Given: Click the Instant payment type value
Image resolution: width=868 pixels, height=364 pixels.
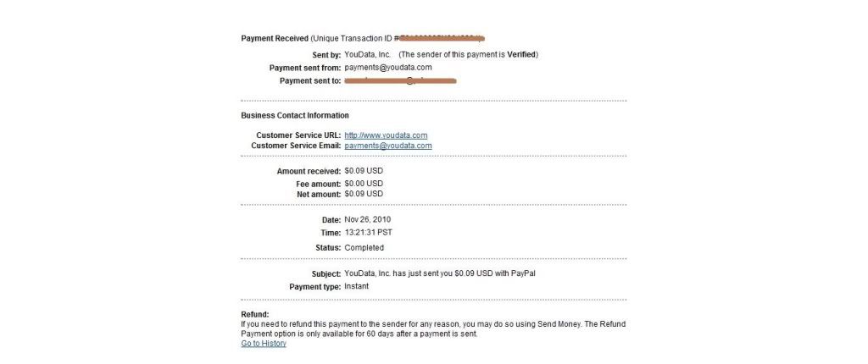Looking at the screenshot, I should [357, 287].
